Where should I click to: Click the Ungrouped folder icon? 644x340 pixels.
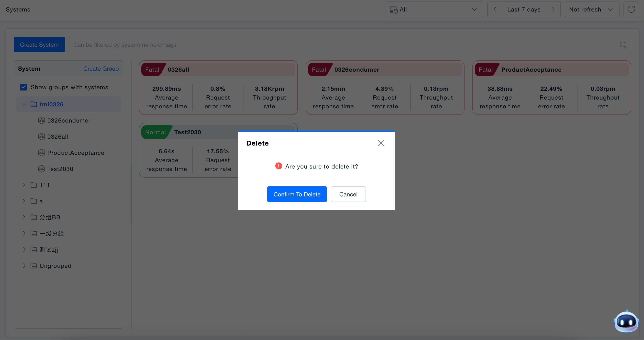34,266
